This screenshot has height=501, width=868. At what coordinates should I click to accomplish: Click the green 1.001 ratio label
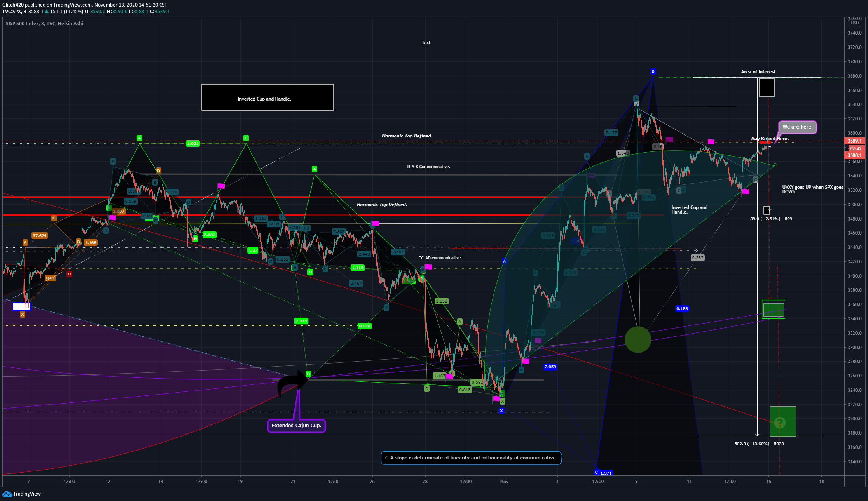pyautogui.click(x=193, y=143)
